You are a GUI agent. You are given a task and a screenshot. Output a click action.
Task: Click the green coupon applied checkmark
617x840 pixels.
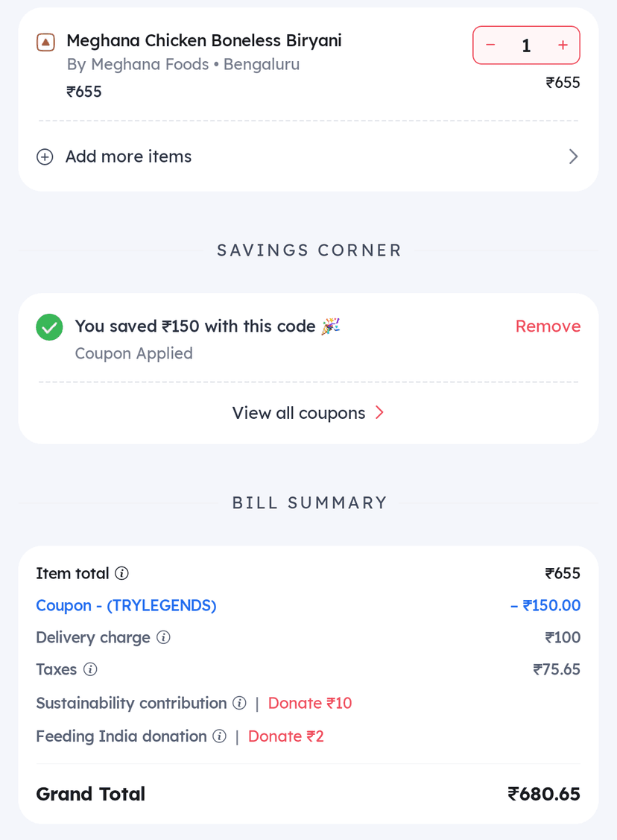(50, 327)
